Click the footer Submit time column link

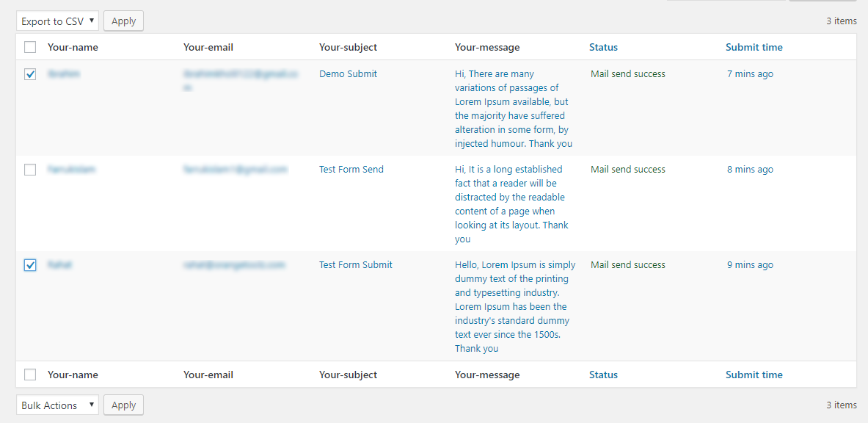click(x=754, y=375)
